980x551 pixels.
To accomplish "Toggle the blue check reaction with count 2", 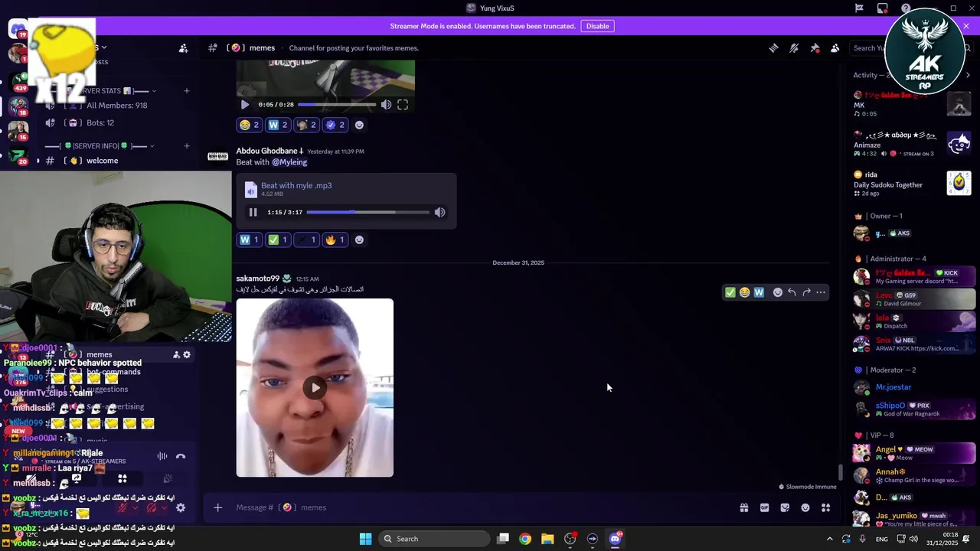I will point(335,125).
